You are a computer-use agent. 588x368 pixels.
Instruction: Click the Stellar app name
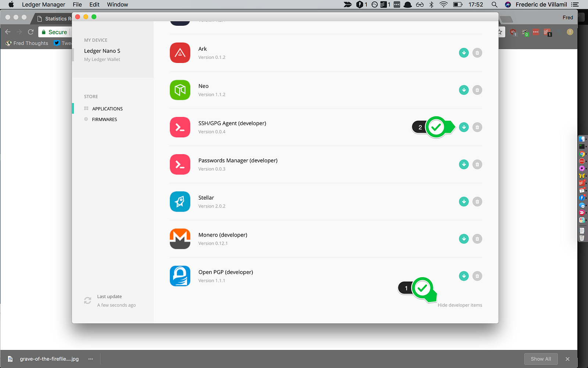pos(206,198)
